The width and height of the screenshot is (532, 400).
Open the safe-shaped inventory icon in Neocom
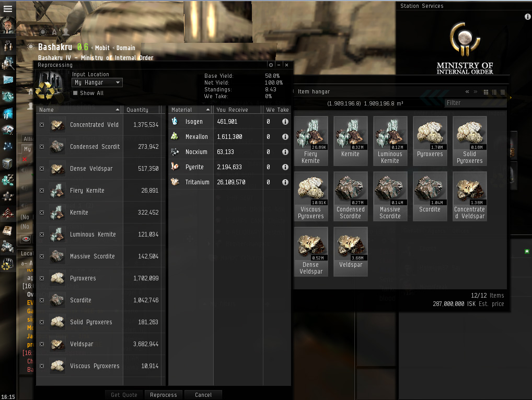point(7,164)
